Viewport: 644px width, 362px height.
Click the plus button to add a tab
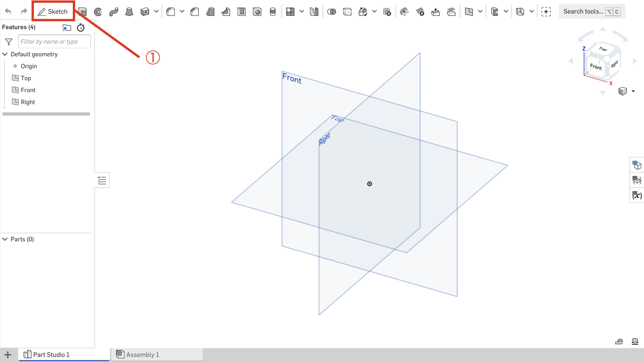pyautogui.click(x=7, y=354)
